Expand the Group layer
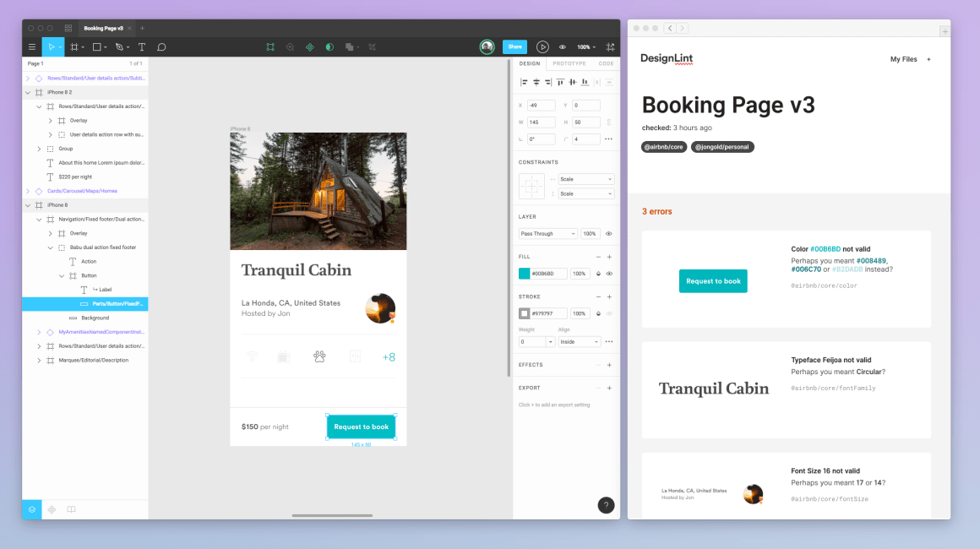The image size is (980, 549). (x=39, y=149)
